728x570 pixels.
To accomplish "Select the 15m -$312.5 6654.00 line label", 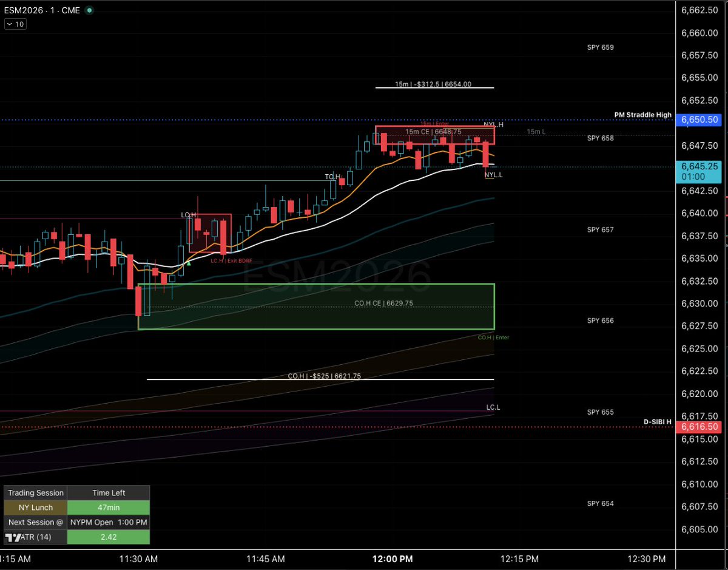I will coord(433,84).
